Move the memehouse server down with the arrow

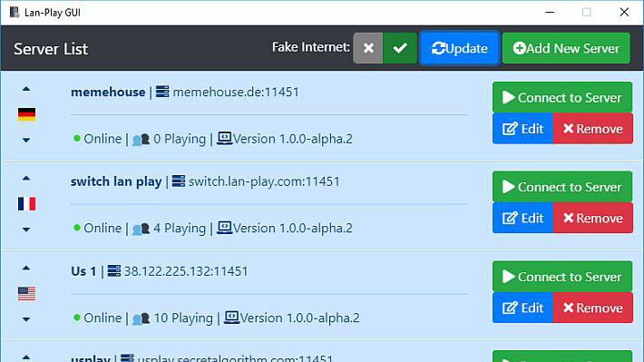26,140
